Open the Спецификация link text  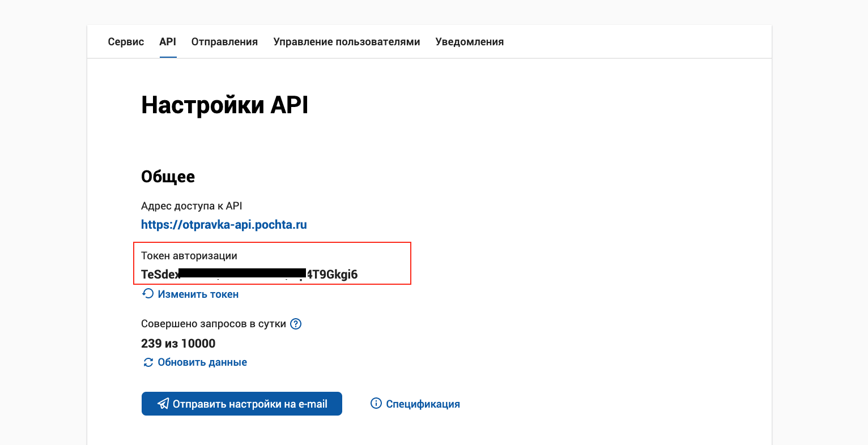tap(423, 404)
